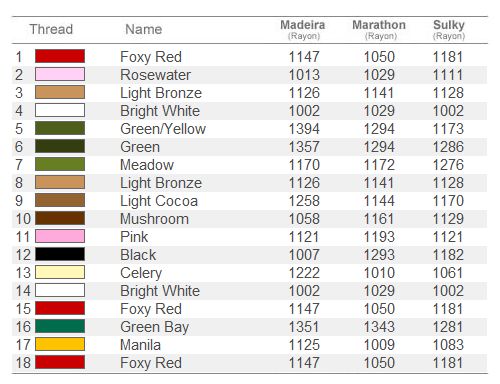Select the Light Cocoa brown swatch
This screenshot has height=384, width=500.
60,200
